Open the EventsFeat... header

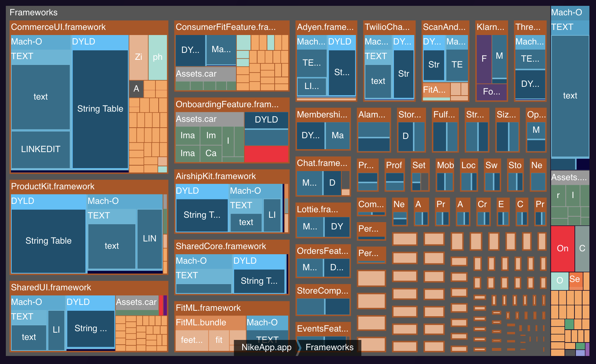click(323, 329)
